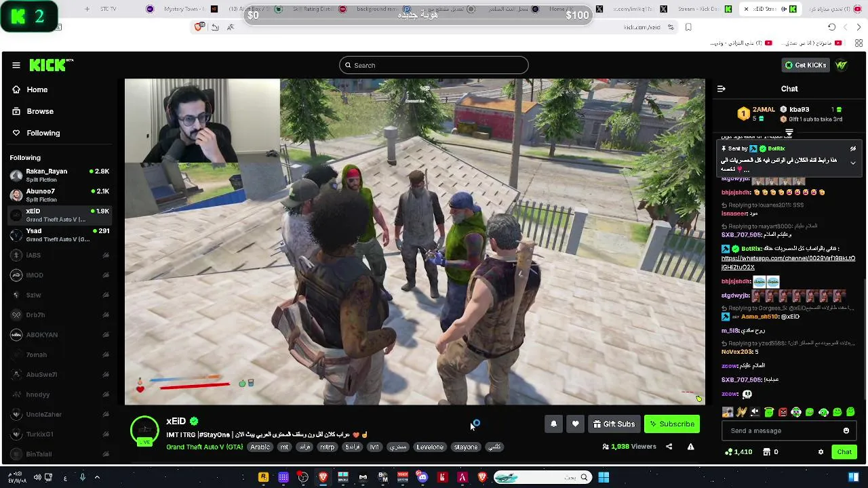Open offline channel IMOD

60,275
